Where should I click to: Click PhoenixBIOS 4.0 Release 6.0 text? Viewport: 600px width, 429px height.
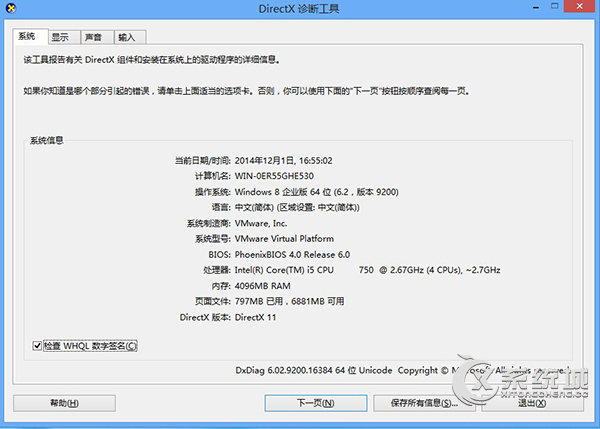coord(292,254)
